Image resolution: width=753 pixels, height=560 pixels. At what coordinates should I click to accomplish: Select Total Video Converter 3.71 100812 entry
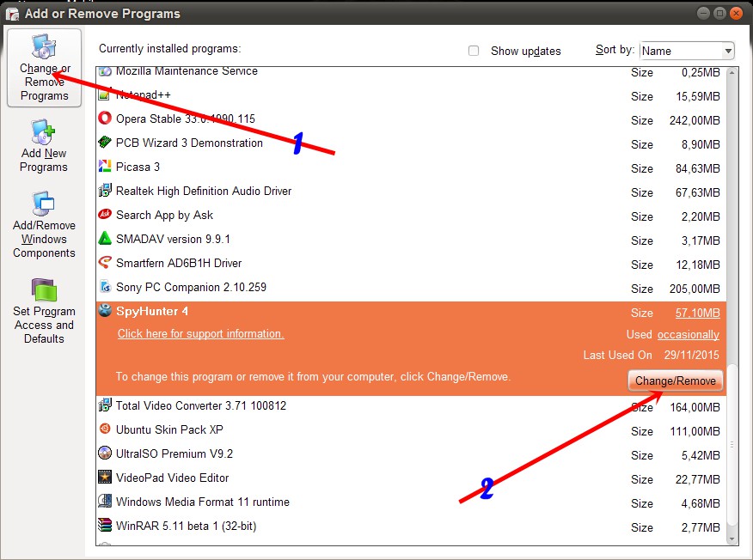tap(411, 406)
